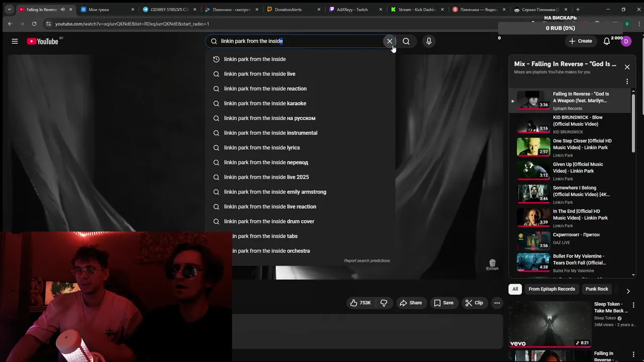Open the account avatar menu
Screen dimensions: 644x362
[x=626, y=41]
